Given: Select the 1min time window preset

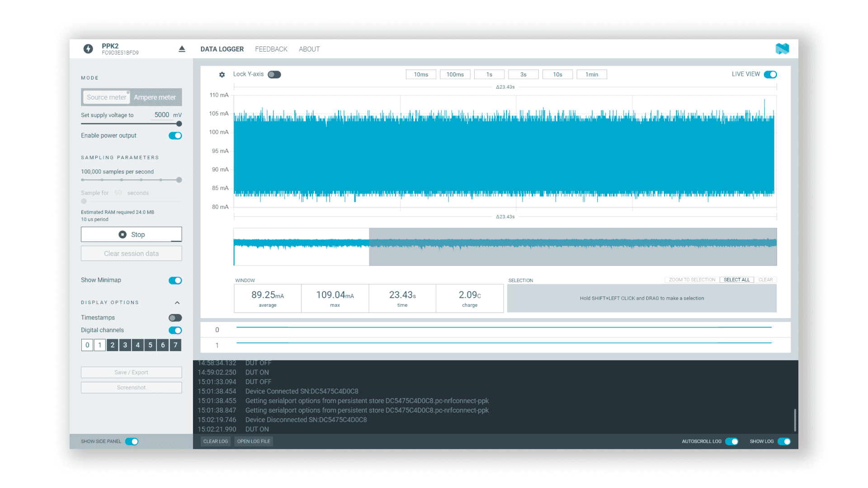Looking at the screenshot, I should (x=591, y=75).
